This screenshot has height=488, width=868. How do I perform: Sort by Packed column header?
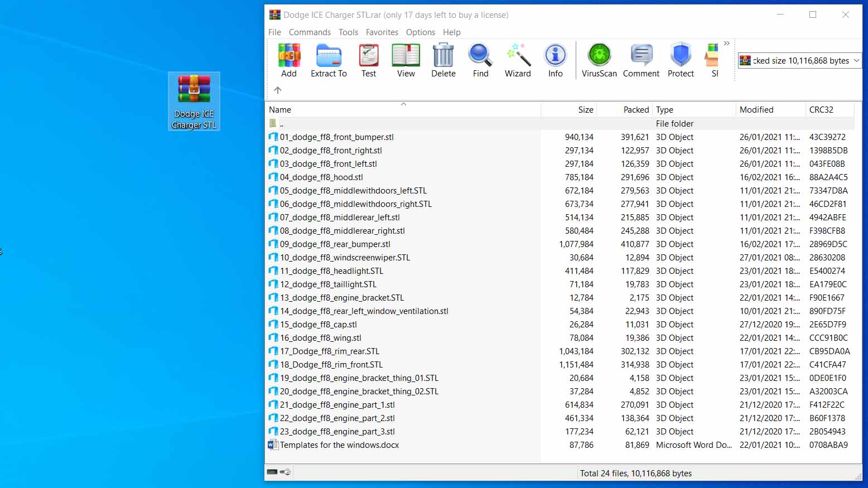pyautogui.click(x=625, y=110)
